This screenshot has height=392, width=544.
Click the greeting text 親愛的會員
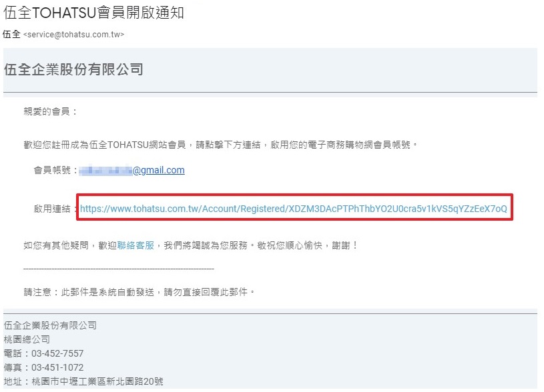coord(47,111)
